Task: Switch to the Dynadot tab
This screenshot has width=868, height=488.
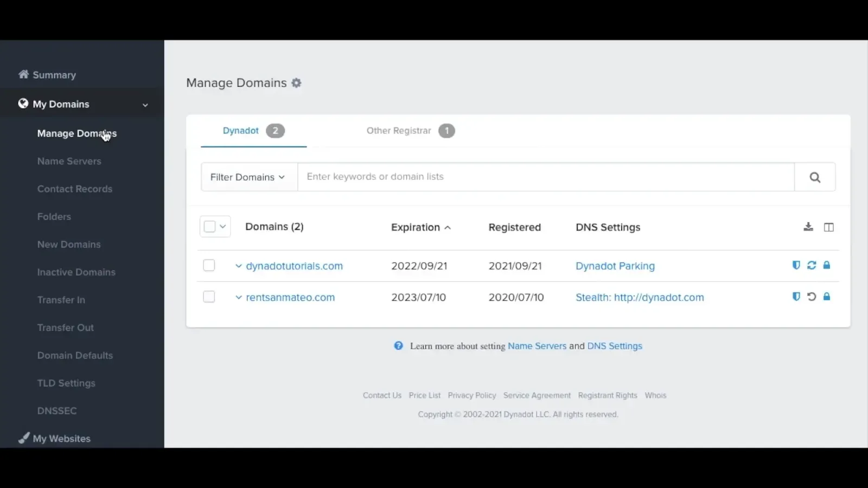Action: point(253,131)
